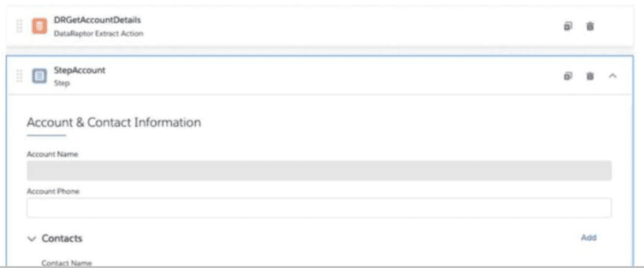Delete the DRGetAccountDetails action
644x268 pixels.
tap(589, 26)
